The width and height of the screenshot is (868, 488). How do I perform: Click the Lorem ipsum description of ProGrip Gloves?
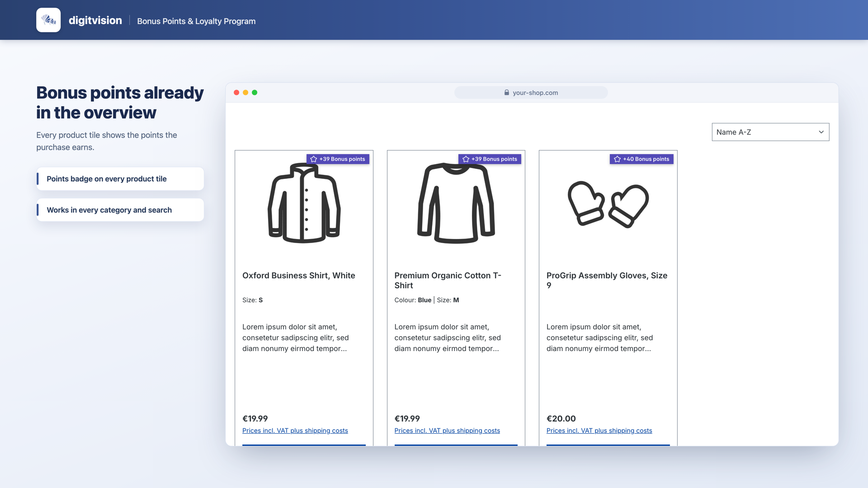coord(599,338)
